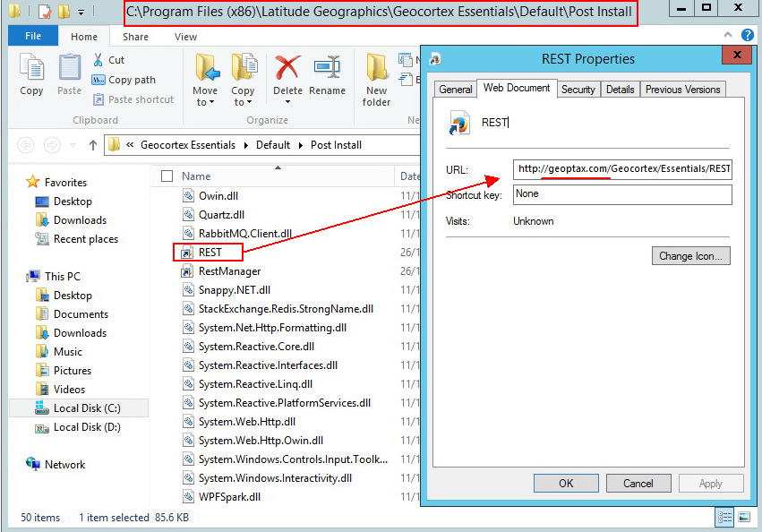
Task: Open the Previous Versions tab
Action: click(682, 90)
